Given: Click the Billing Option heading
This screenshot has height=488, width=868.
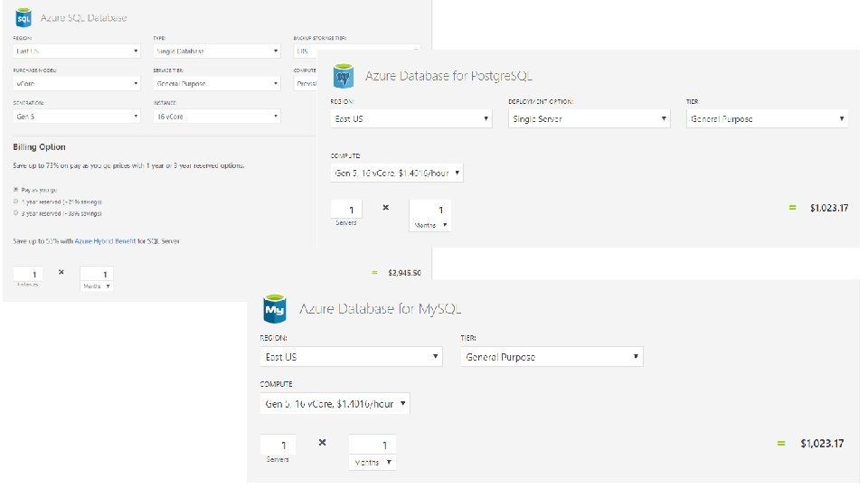Looking at the screenshot, I should tap(39, 147).
